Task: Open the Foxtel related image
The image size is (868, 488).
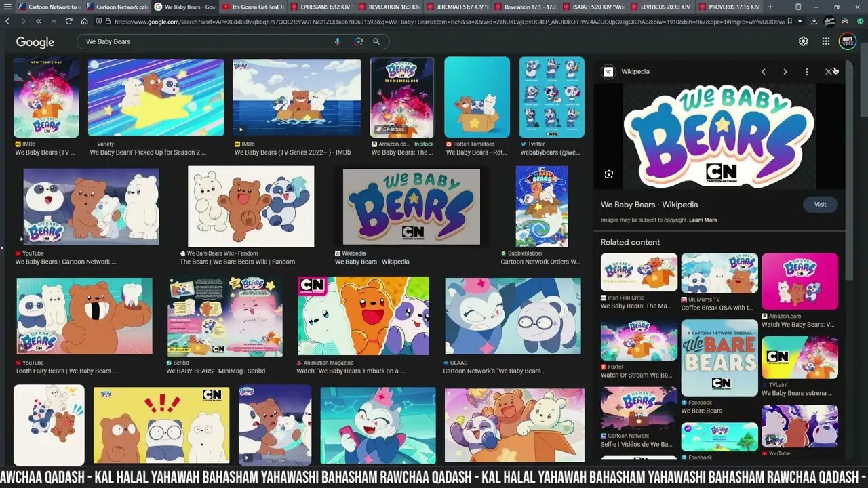Action: tap(639, 341)
